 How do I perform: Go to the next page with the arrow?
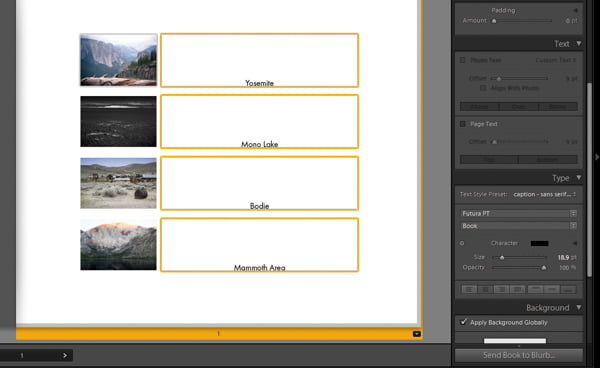coord(65,355)
